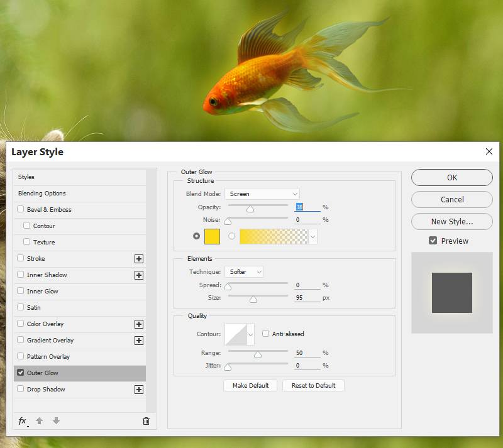
Task: Click the plus icon beside Stroke
Action: click(139, 259)
